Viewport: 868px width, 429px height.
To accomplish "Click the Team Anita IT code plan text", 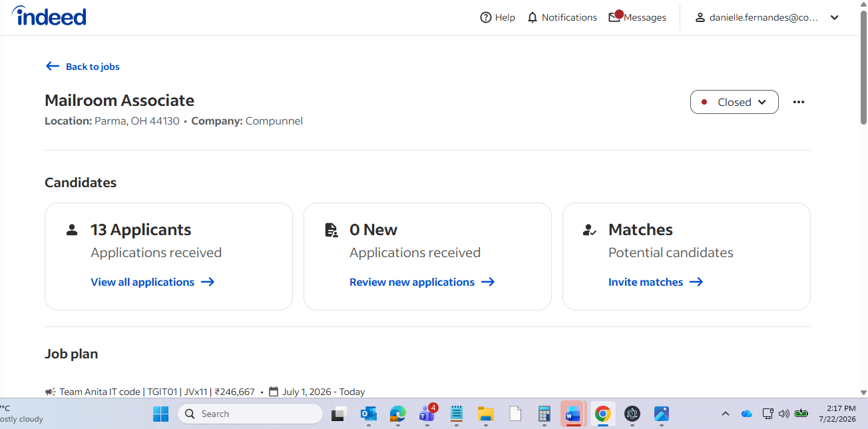I will [x=157, y=392].
